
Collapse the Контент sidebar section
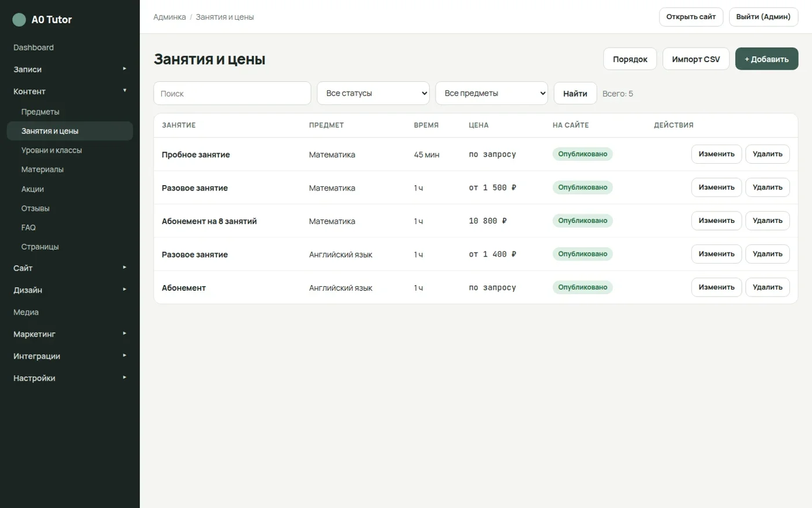tap(70, 91)
